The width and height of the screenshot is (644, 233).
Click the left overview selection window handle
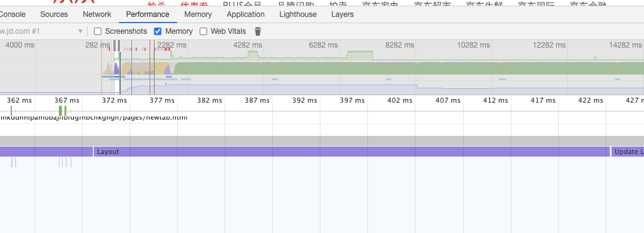click(x=115, y=45)
